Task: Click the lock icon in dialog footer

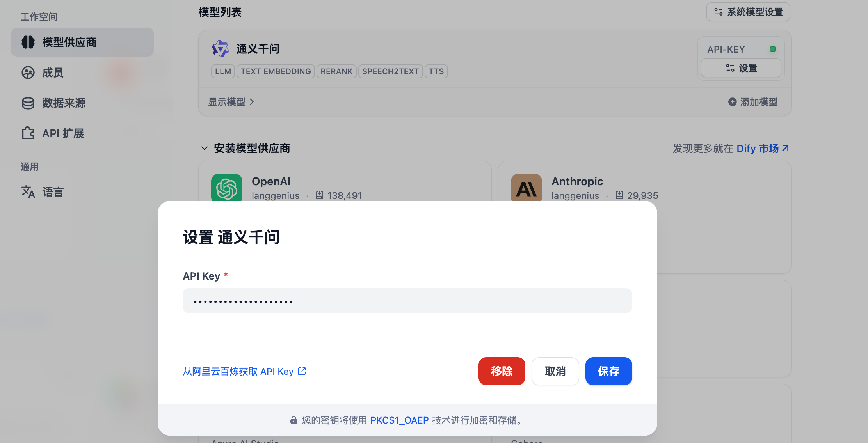Action: pyautogui.click(x=294, y=420)
